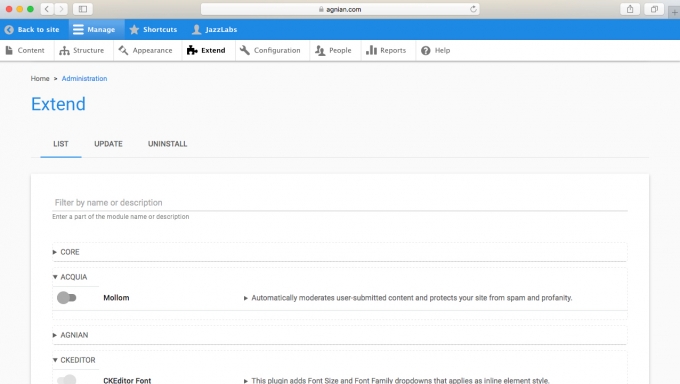Click the Filter by name input field
The height and width of the screenshot is (384, 680).
[x=340, y=203]
